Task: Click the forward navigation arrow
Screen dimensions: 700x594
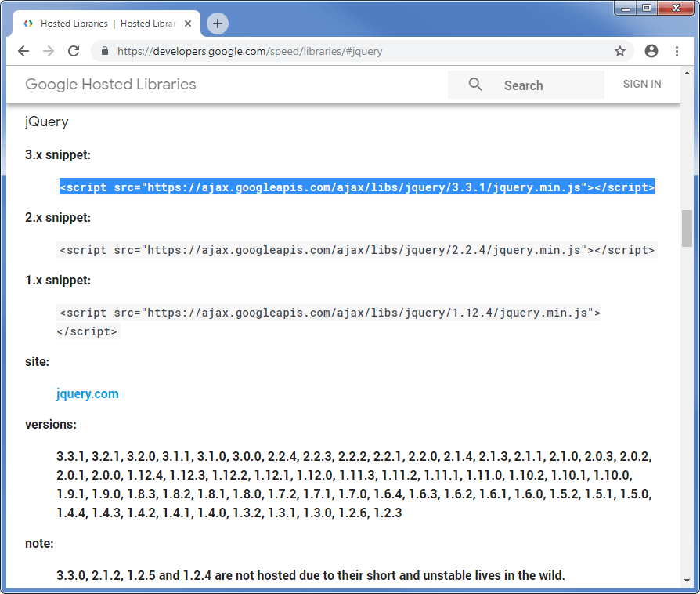Action: click(x=49, y=52)
